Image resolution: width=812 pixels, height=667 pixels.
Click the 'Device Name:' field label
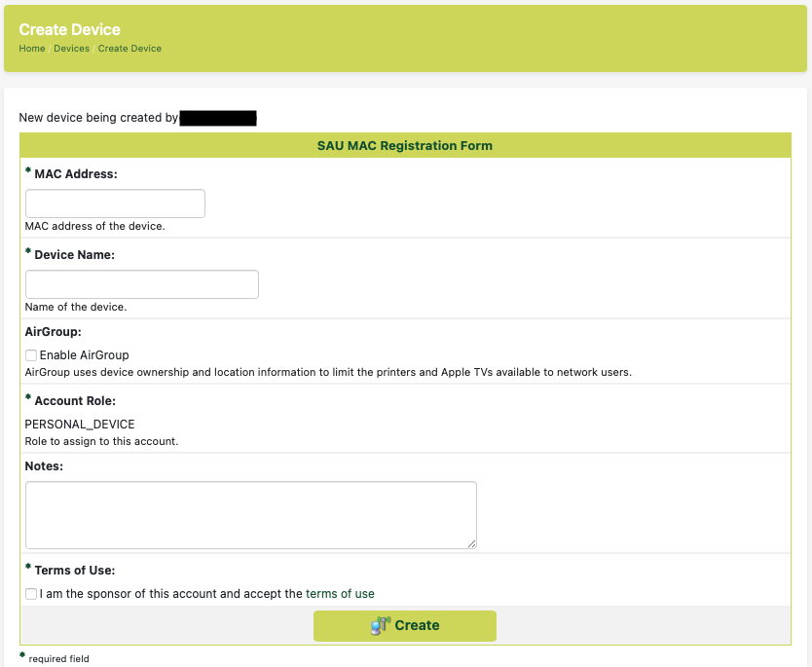coord(74,255)
